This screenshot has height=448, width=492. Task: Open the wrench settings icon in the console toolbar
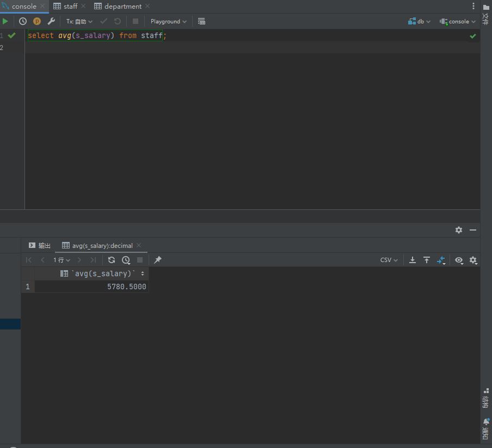click(51, 21)
